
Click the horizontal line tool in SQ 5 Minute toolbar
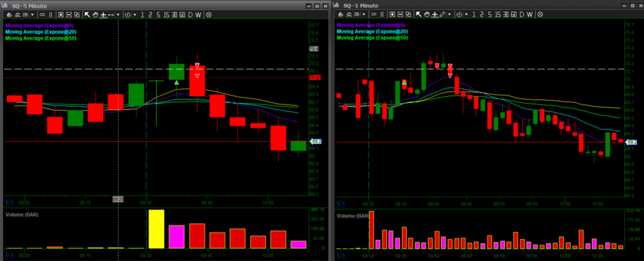111,15
